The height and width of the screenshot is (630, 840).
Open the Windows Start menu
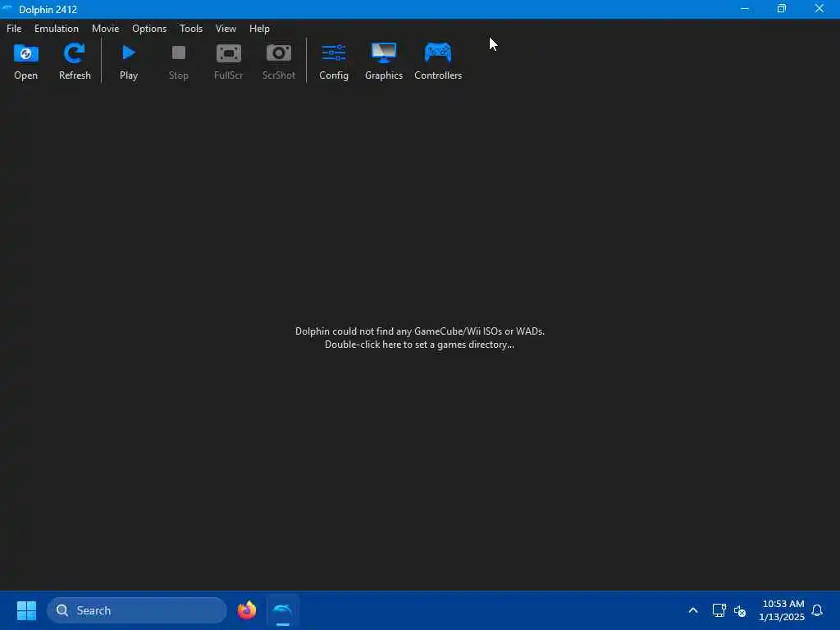[26, 610]
